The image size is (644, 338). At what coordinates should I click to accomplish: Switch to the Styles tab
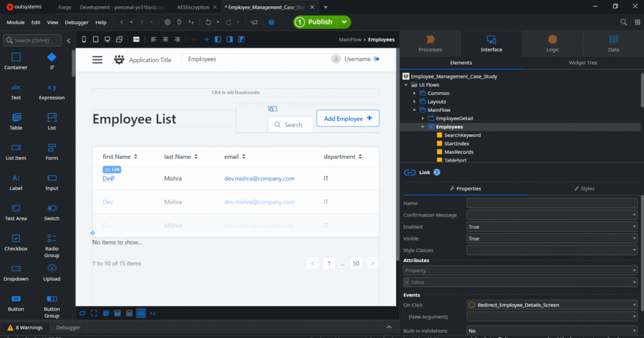[584, 188]
